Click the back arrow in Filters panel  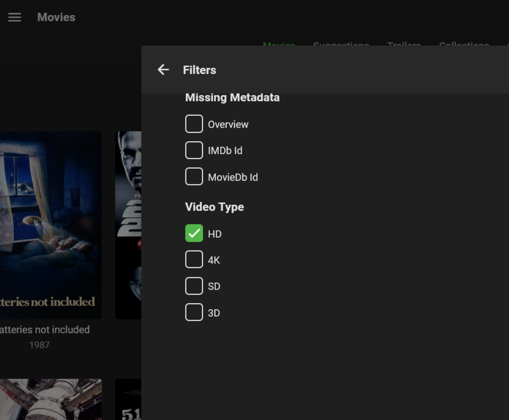coord(163,69)
